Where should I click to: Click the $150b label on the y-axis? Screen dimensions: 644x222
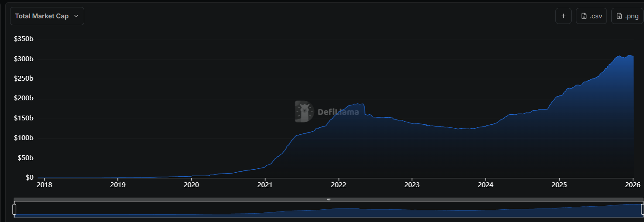[x=24, y=118]
